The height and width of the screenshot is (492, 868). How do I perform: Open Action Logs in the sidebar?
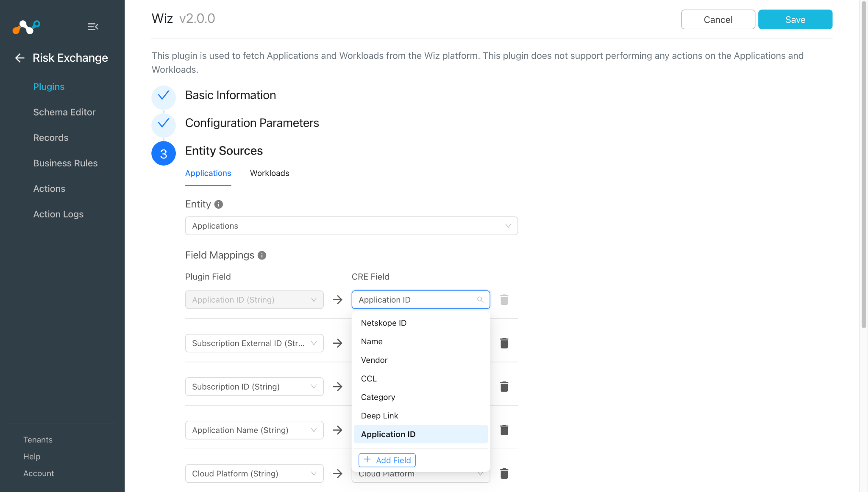click(x=58, y=214)
